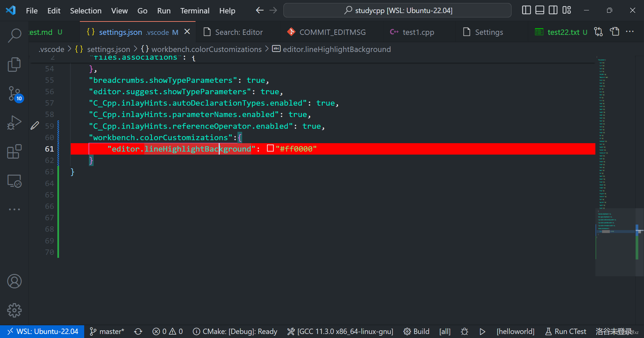Toggle the primary side bar layout icon
Image resolution: width=644 pixels, height=338 pixels.
tap(527, 10)
